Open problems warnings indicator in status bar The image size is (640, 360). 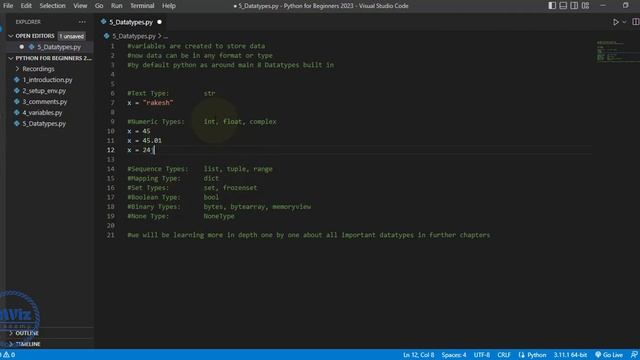[9, 355]
